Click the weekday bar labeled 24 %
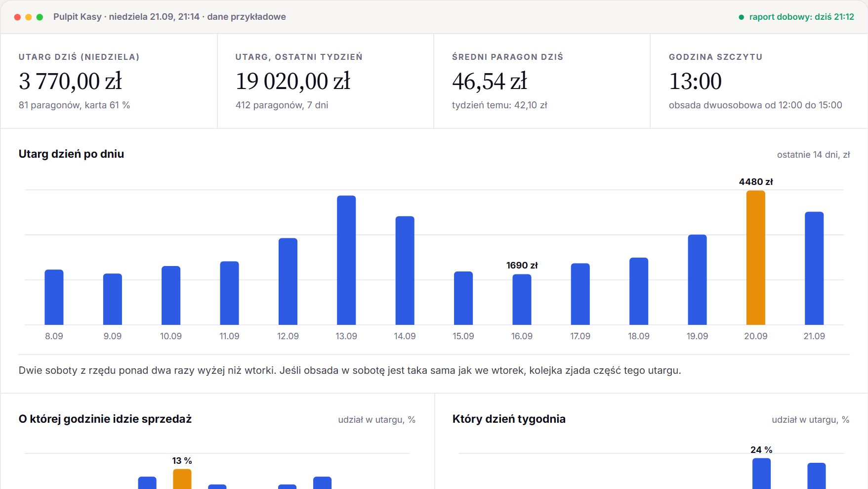The image size is (868, 489). pyautogui.click(x=761, y=473)
